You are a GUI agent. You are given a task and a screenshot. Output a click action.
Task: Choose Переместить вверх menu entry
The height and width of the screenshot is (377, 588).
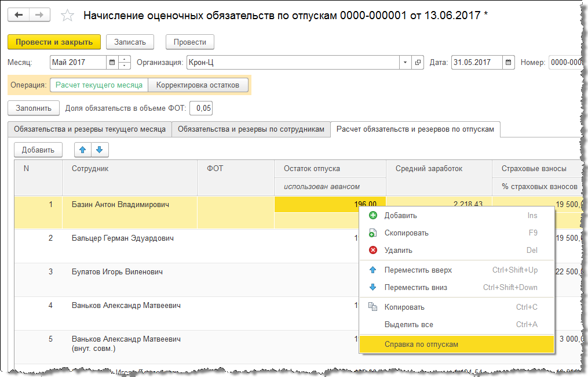pyautogui.click(x=456, y=270)
